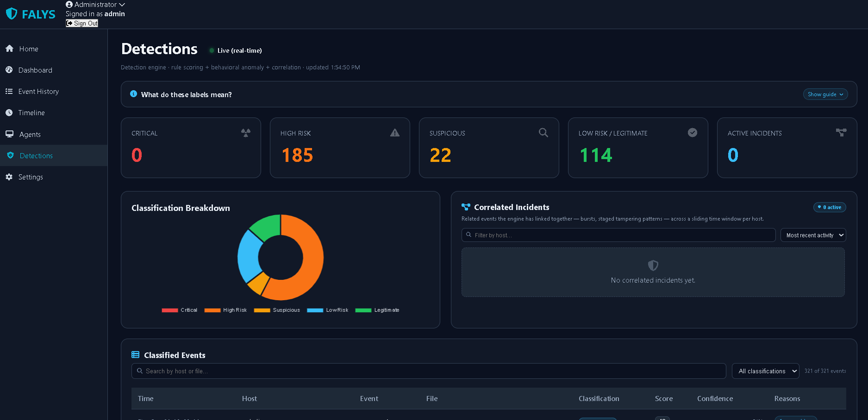The image size is (868, 420).
Task: Click the warning triangle on High Risk card
Action: click(x=395, y=133)
